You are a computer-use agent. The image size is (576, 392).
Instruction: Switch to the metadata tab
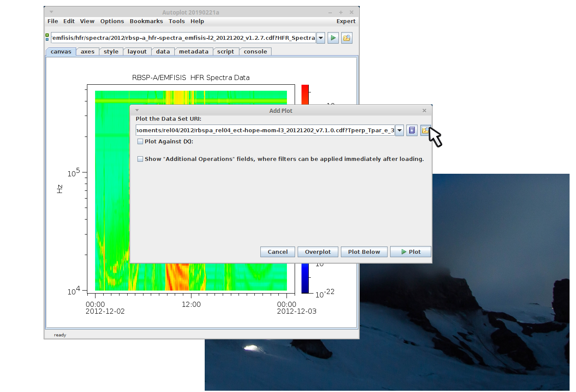194,52
